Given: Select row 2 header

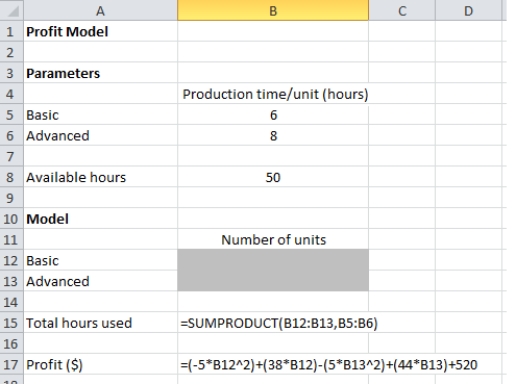Looking at the screenshot, I should click(12, 53).
